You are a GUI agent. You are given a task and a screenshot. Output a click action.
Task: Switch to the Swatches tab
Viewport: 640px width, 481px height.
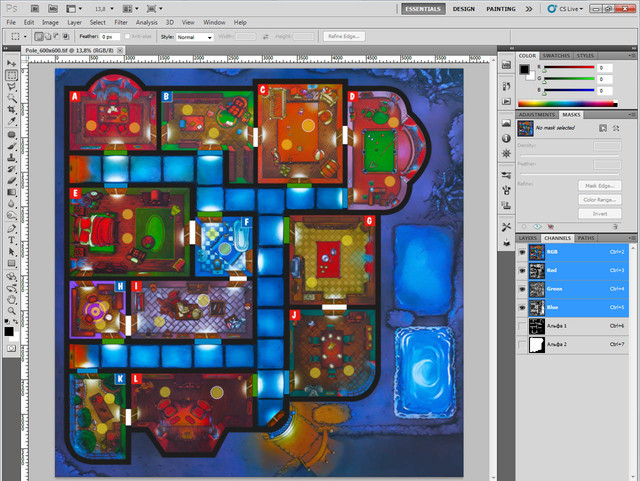point(556,56)
